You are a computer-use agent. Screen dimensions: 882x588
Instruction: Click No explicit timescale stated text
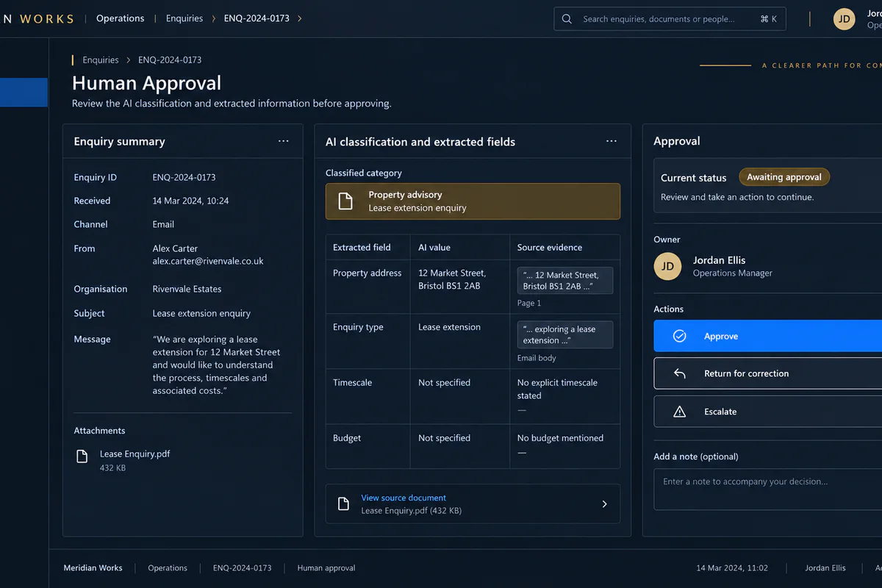[x=557, y=389]
